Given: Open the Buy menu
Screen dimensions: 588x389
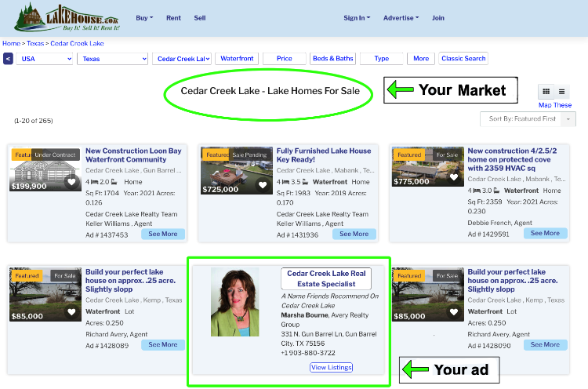Looking at the screenshot, I should click(x=144, y=17).
